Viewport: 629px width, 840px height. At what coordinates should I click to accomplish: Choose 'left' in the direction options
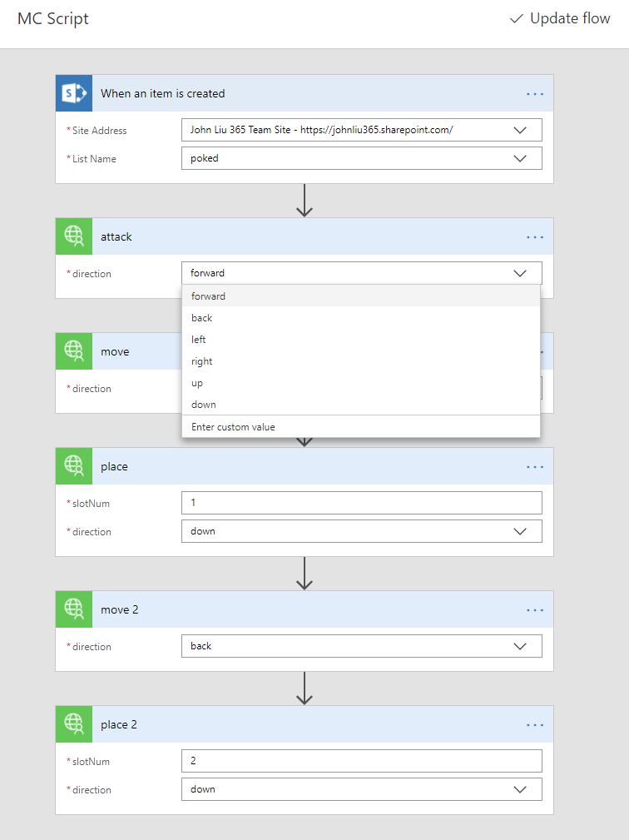(x=199, y=340)
